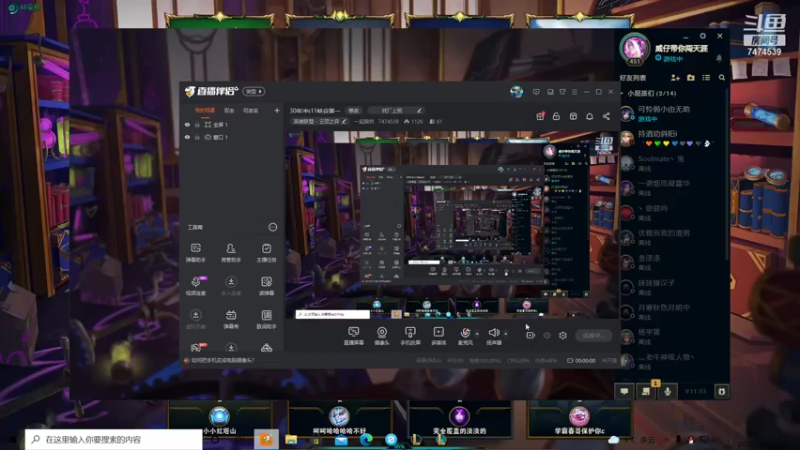
Task: Click the start streaming button
Action: (593, 335)
